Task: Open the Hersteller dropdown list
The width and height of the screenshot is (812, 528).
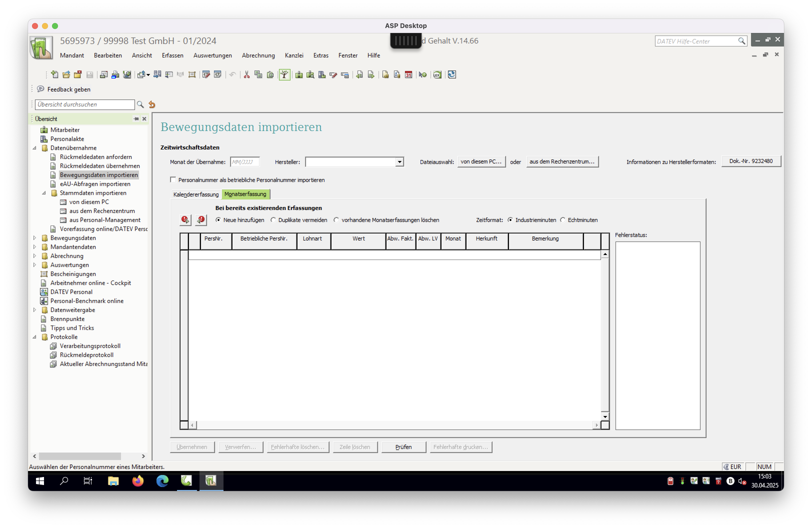Action: click(399, 162)
